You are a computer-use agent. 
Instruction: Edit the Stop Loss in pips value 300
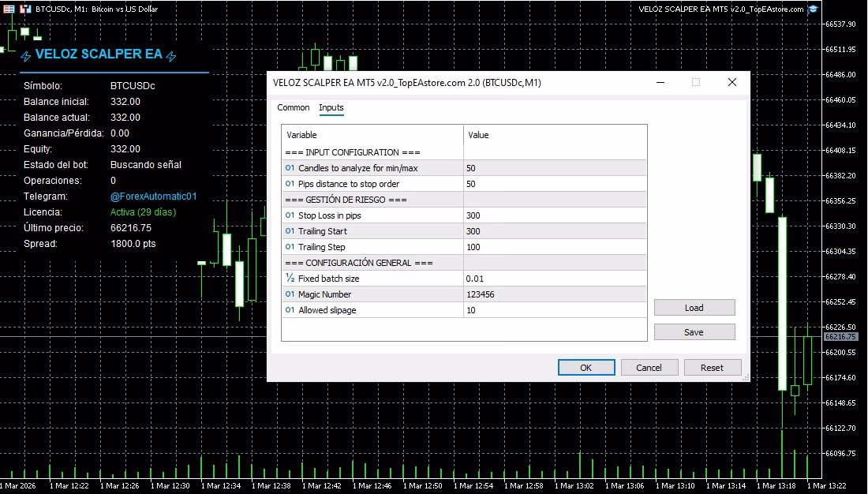tap(555, 215)
